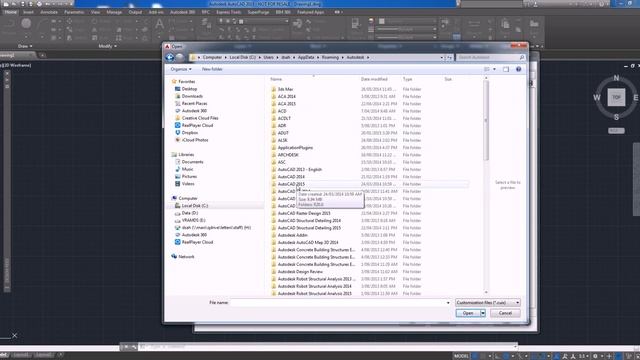Open the Customization files type dropdown
Image resolution: width=640 pixels, height=360 pixels.
[x=487, y=302]
